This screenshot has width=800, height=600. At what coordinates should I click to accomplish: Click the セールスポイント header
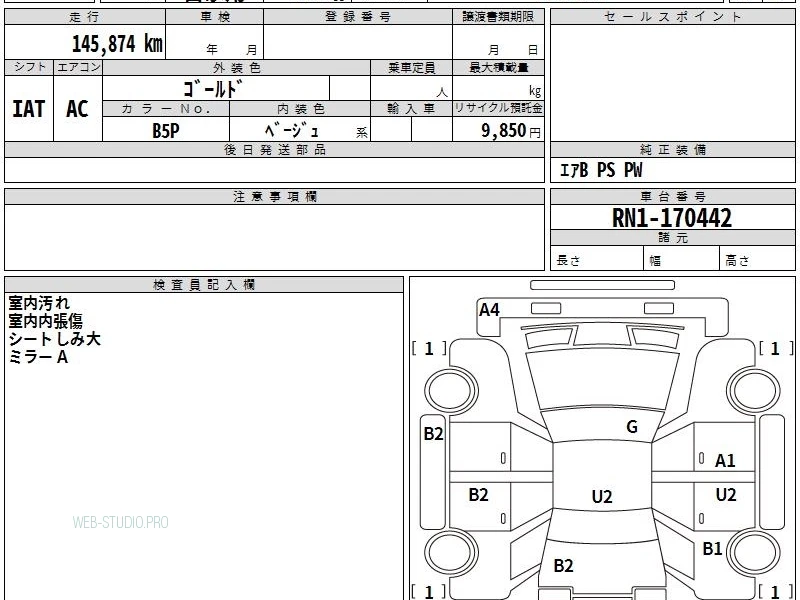(x=672, y=17)
